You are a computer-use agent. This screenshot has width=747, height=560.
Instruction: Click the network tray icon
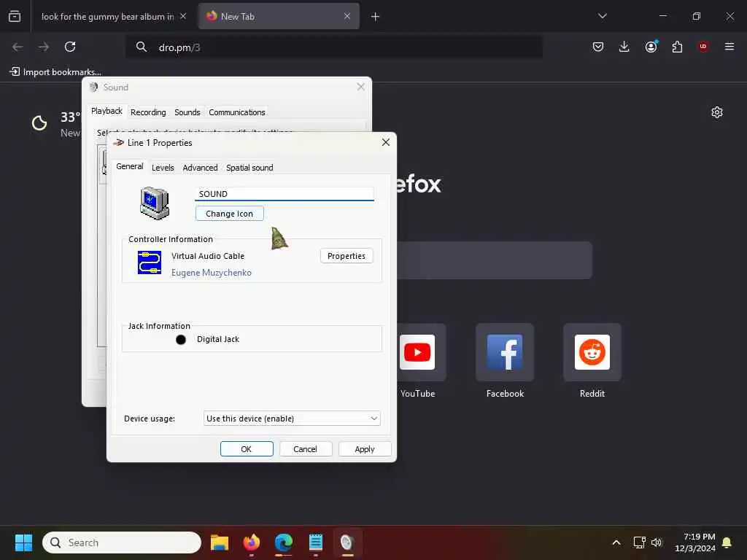(x=639, y=542)
